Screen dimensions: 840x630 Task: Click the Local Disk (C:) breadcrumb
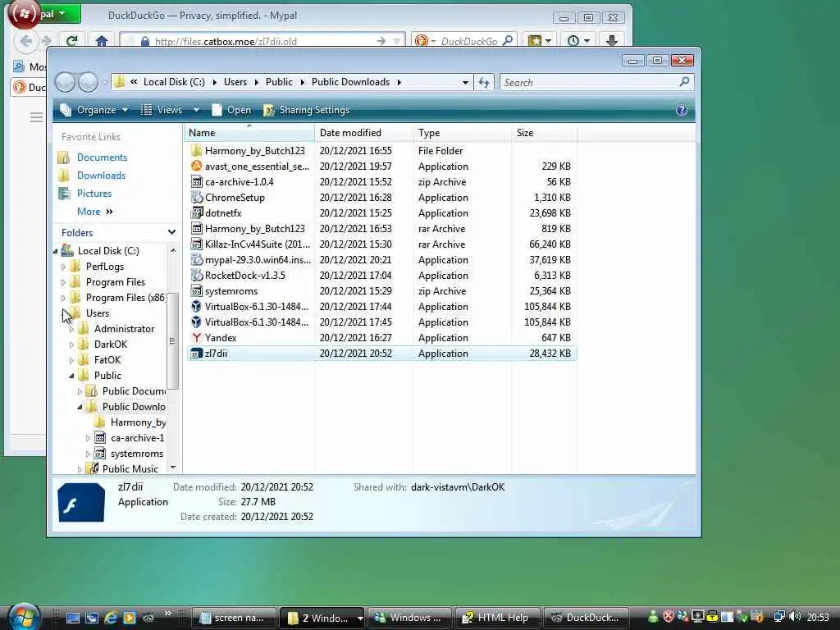[174, 82]
